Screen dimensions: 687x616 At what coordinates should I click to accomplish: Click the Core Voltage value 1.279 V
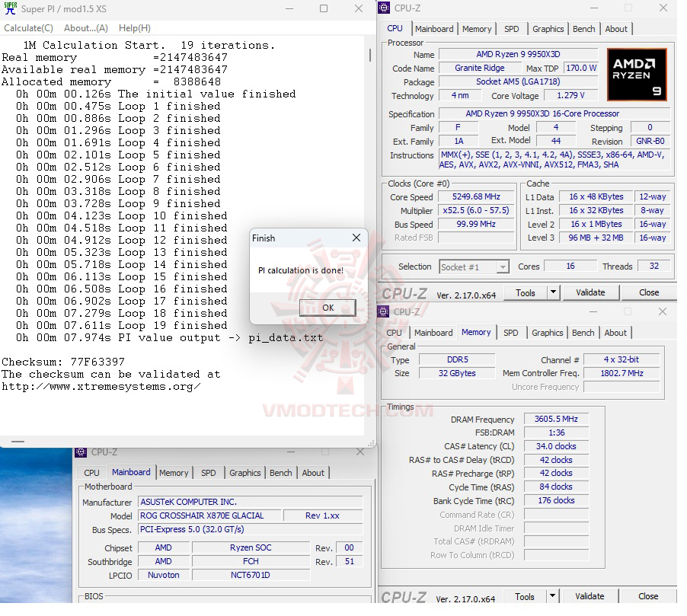571,95
